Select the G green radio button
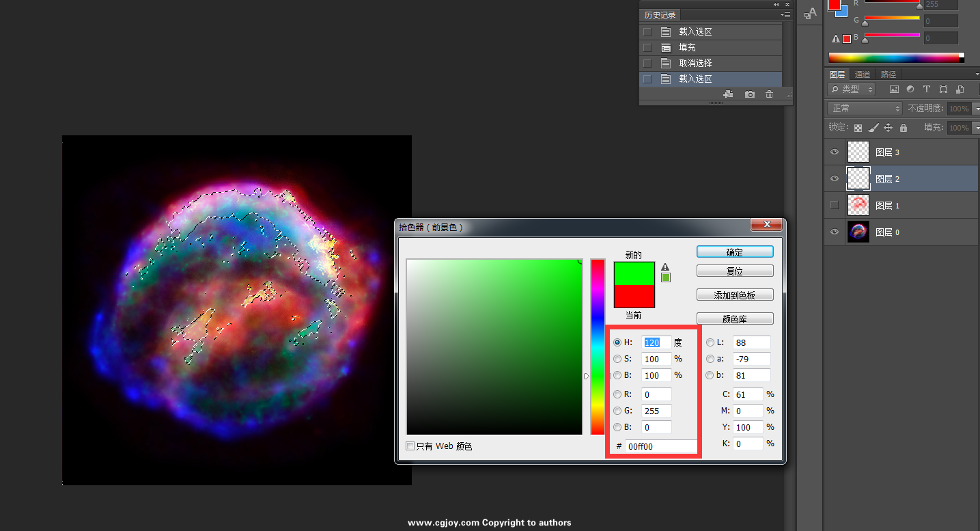The height and width of the screenshot is (531, 980). [617, 411]
